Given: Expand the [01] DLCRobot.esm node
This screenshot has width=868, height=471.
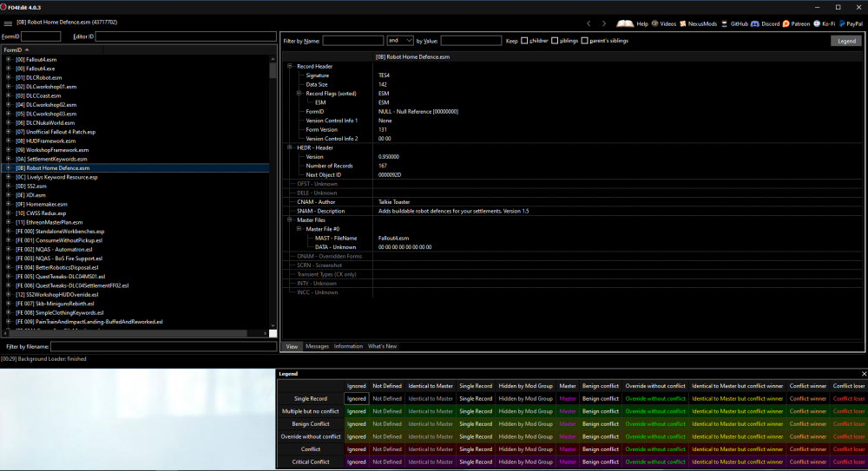Looking at the screenshot, I should pos(9,77).
